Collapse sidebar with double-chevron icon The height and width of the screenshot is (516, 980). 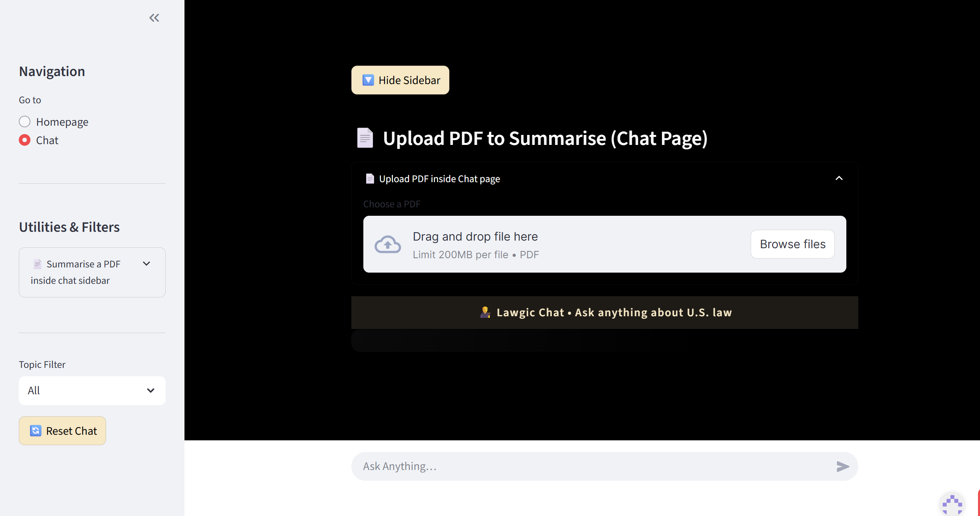tap(154, 18)
